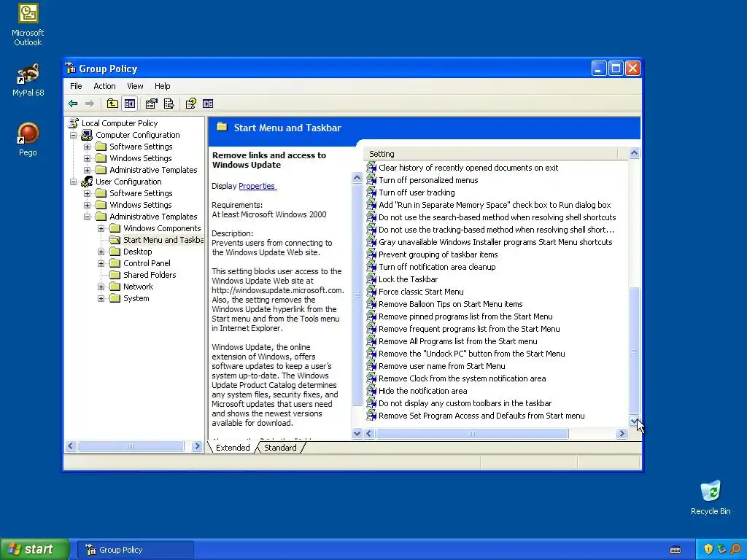Click the Help toolbar icon with question mark

[x=190, y=104]
